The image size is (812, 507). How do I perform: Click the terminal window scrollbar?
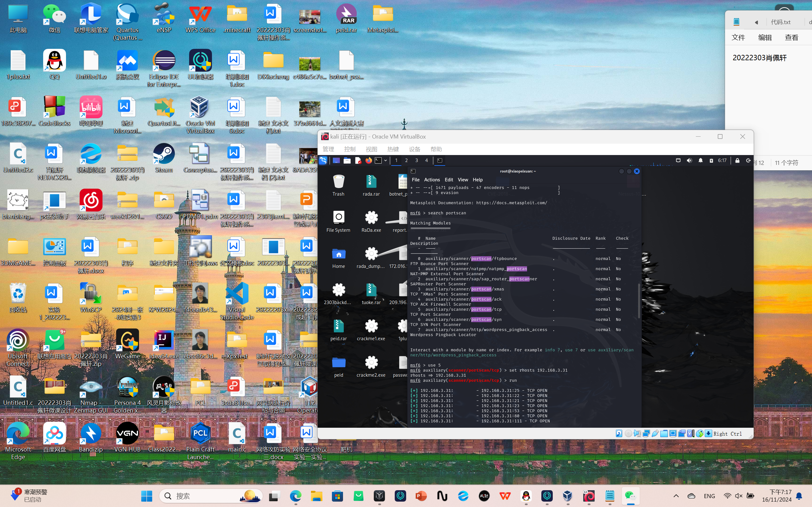638,301
